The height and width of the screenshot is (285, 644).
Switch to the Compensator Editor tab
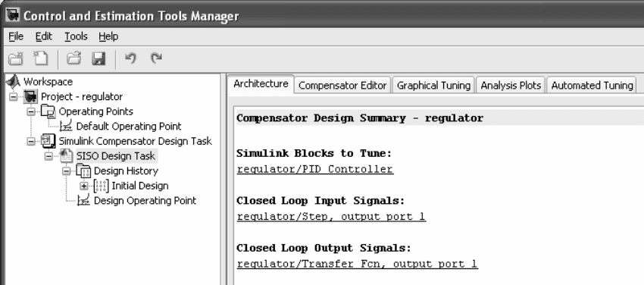point(342,86)
